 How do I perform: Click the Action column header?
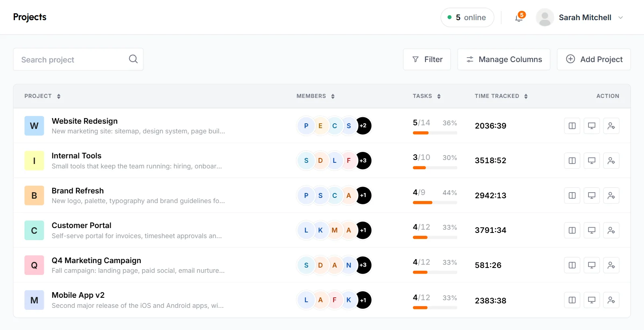tap(608, 96)
